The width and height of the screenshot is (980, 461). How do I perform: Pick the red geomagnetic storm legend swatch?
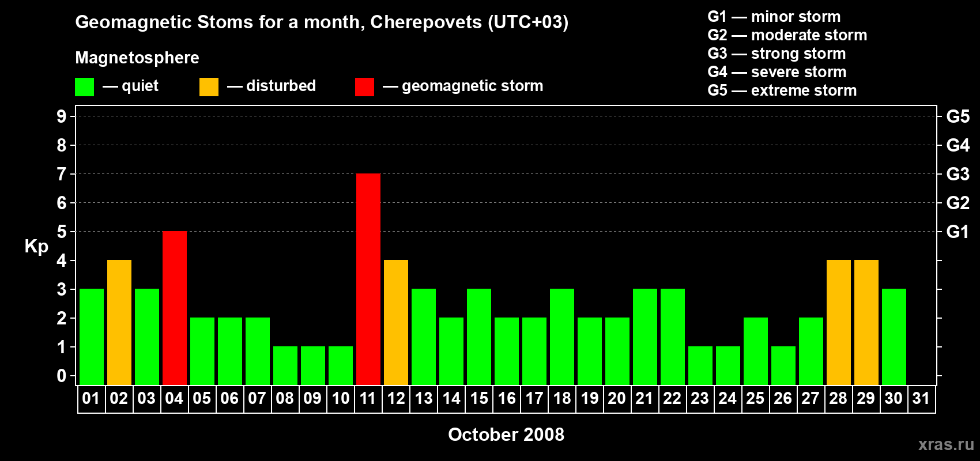[364, 87]
